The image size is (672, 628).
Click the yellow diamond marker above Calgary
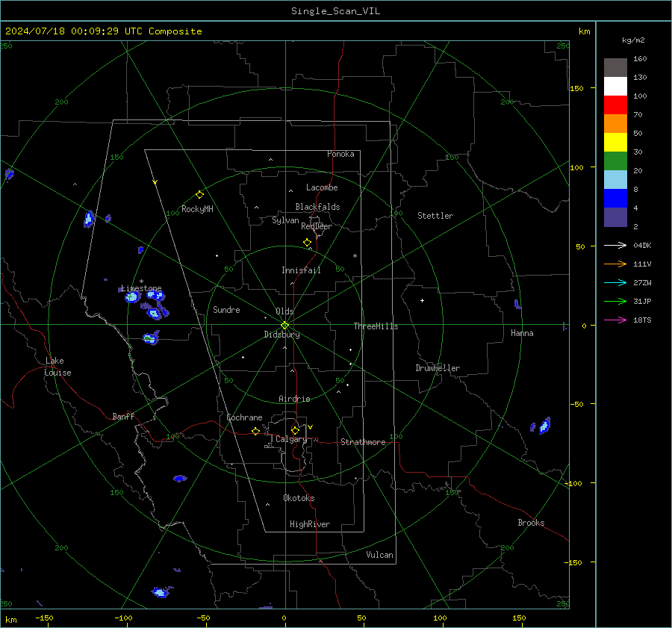pos(295,430)
